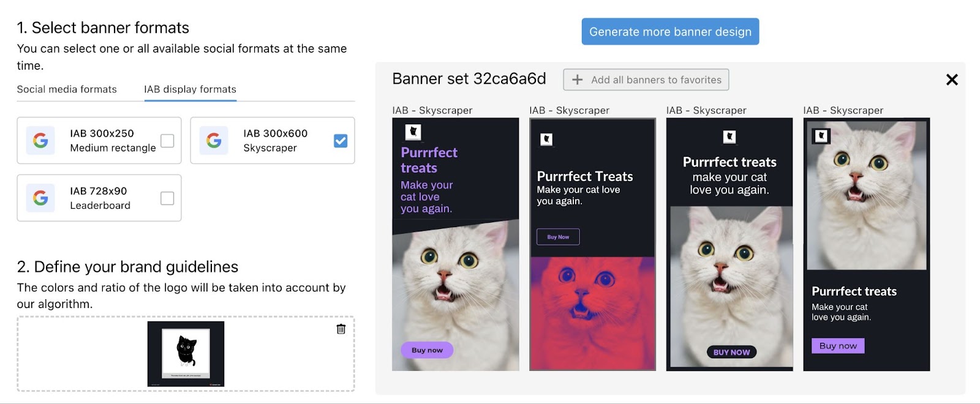Click the Google icon on IAB 300x250 card
The width and height of the screenshot is (980, 404).
click(x=40, y=141)
